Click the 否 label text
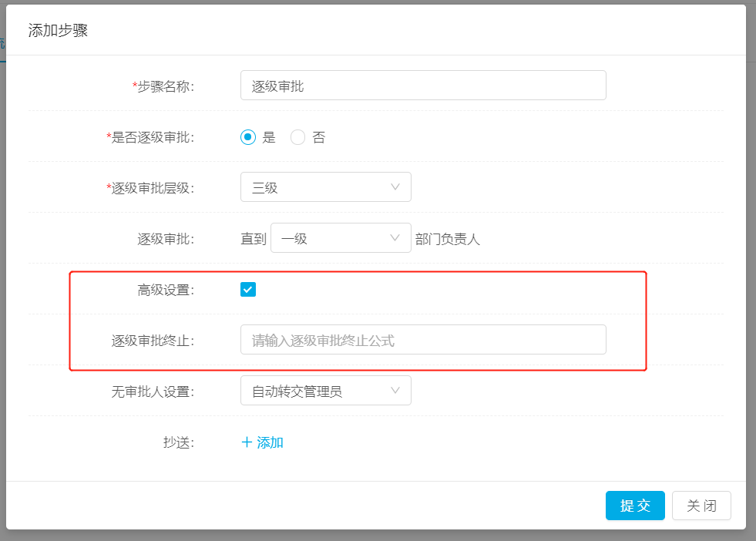 click(x=319, y=137)
